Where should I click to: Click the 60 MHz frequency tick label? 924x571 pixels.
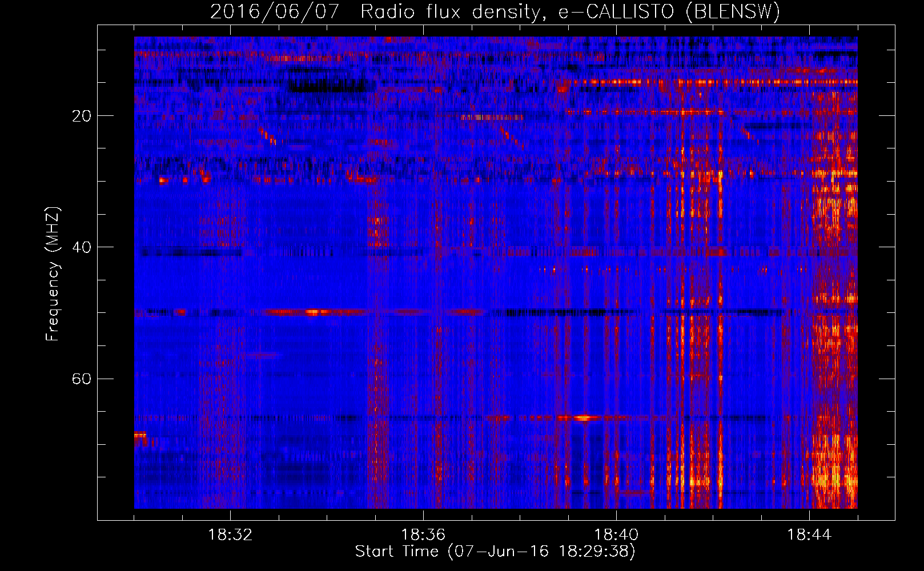coord(81,379)
